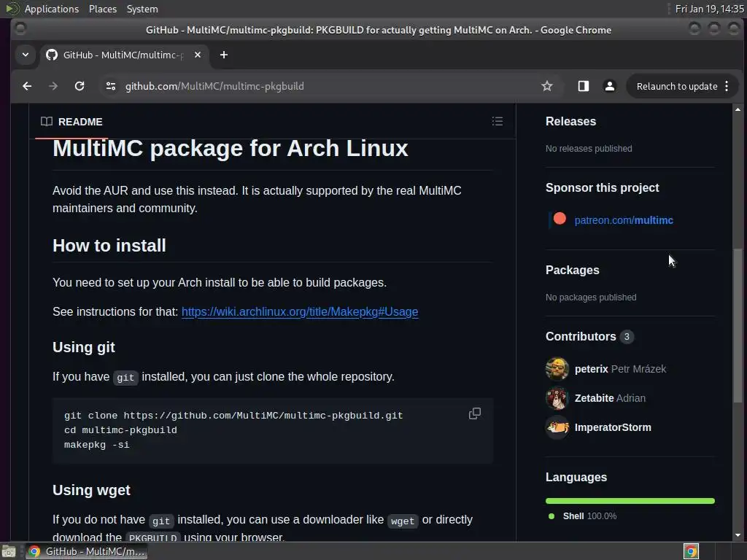Click the clock showing Fri Jan 19
Viewport: 747px width, 560px height.
coord(709,9)
